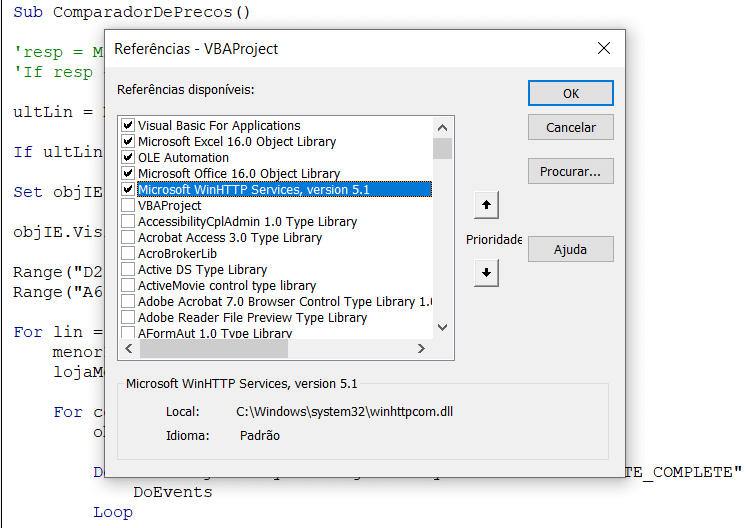The image size is (746, 528).
Task: Click the horizontal scrollbar thumb
Action: pyautogui.click(x=214, y=349)
